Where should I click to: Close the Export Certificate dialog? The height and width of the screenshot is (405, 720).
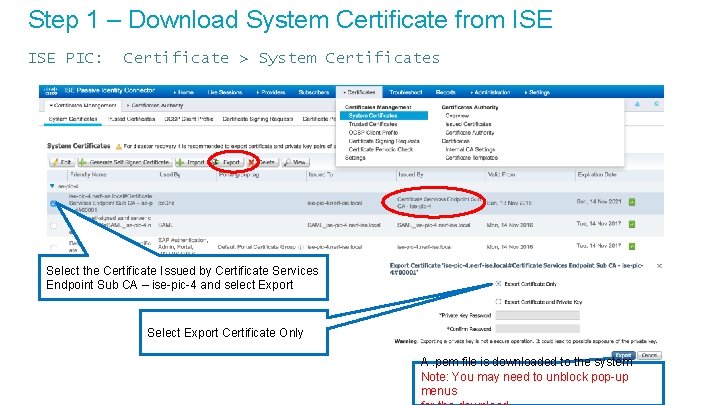(x=659, y=266)
